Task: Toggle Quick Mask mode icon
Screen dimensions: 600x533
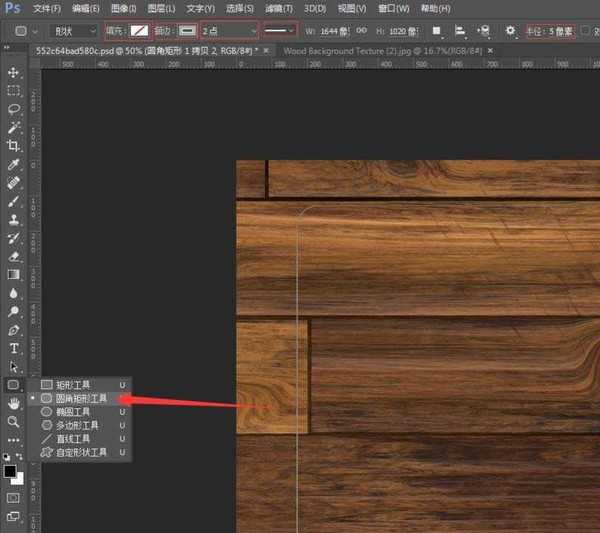Action: click(x=14, y=496)
